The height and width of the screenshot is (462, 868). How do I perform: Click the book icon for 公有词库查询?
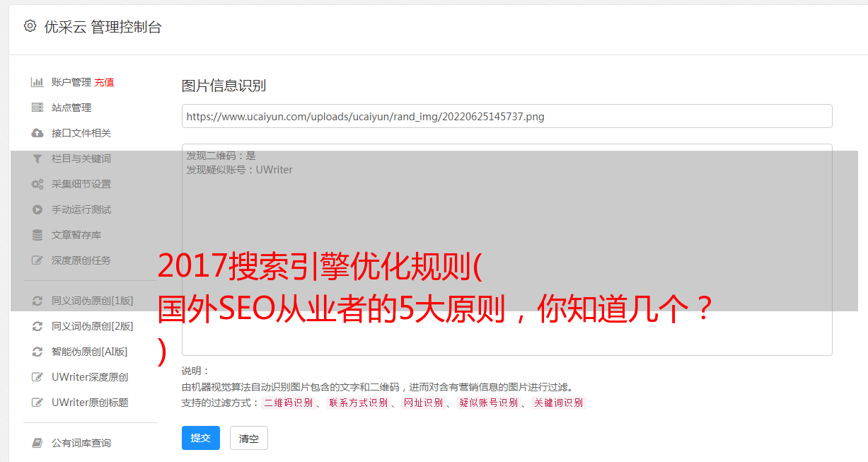pos(37,443)
